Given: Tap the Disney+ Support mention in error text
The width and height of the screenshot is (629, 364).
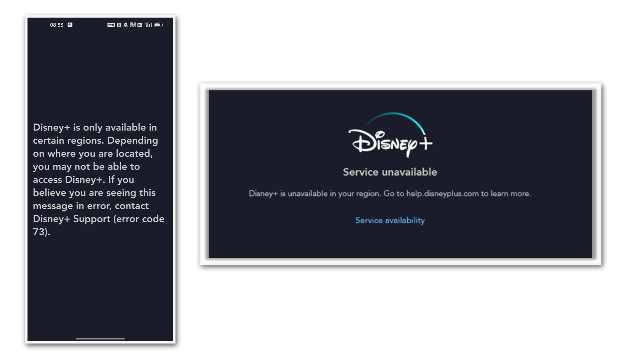Looking at the screenshot, I should point(71,219).
